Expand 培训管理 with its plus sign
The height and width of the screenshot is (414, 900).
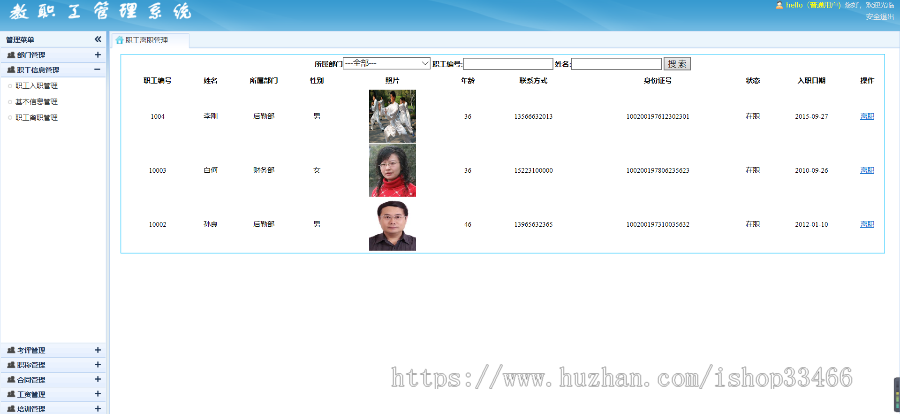coord(98,409)
